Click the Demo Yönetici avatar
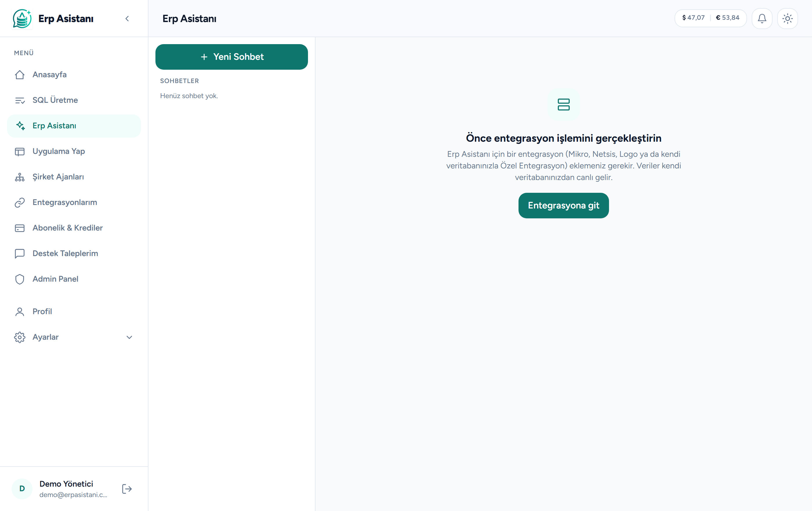This screenshot has height=511, width=812. tap(22, 489)
